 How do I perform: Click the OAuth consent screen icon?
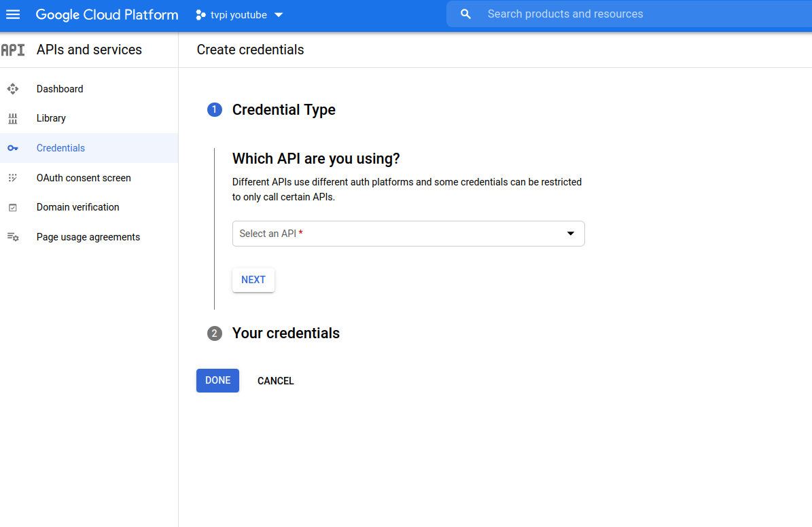[12, 178]
